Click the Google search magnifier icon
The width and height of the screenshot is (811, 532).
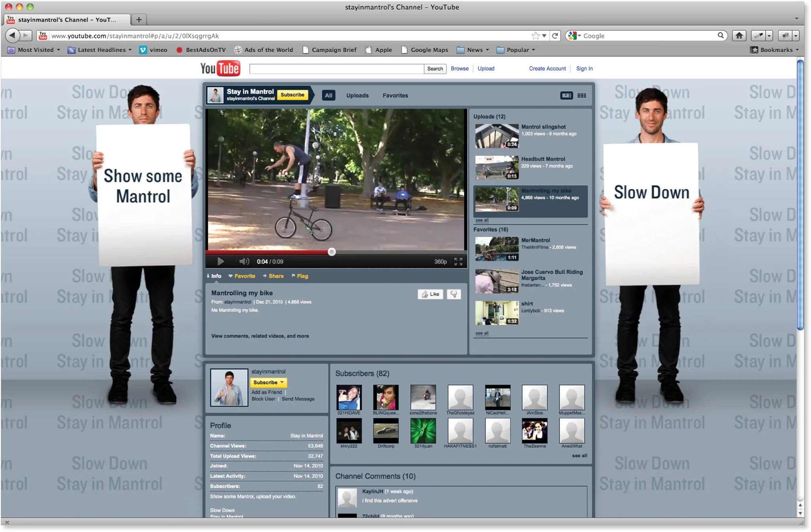(721, 36)
